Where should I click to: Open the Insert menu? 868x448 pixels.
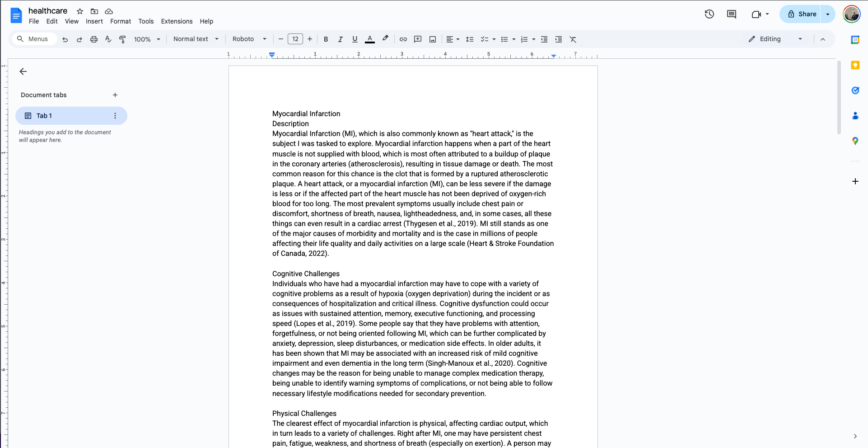[94, 21]
